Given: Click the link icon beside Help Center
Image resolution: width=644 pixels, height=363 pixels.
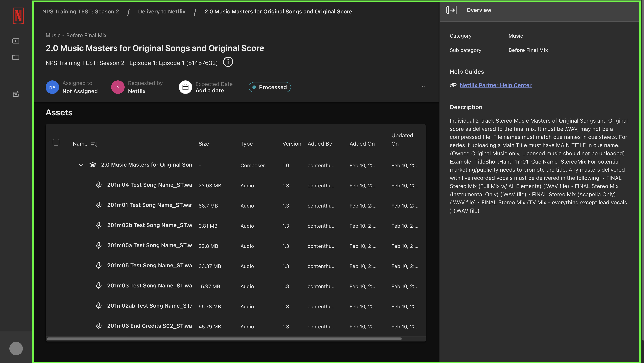Looking at the screenshot, I should pos(453,85).
